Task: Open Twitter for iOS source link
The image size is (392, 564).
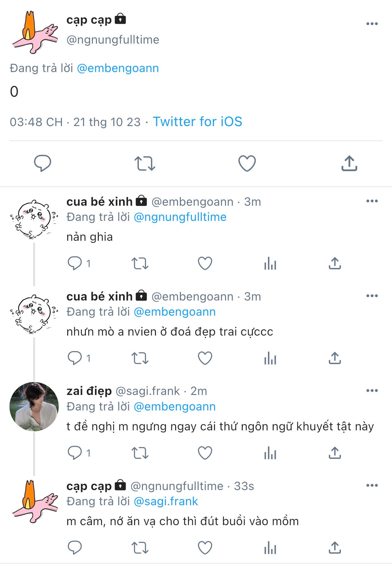Action: [198, 122]
